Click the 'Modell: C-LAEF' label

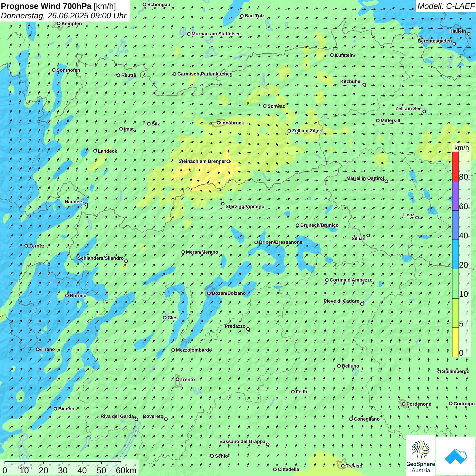point(446,6)
